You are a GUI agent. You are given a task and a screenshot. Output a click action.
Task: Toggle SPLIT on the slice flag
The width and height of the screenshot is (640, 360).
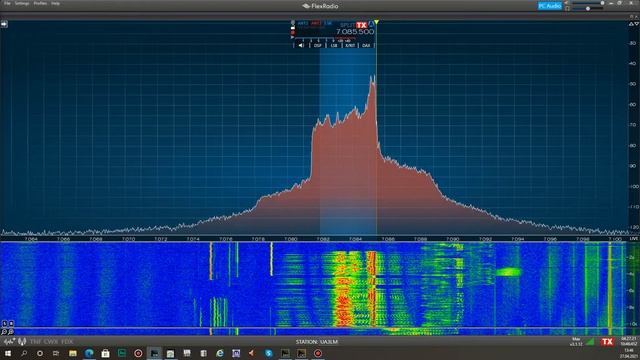point(348,25)
